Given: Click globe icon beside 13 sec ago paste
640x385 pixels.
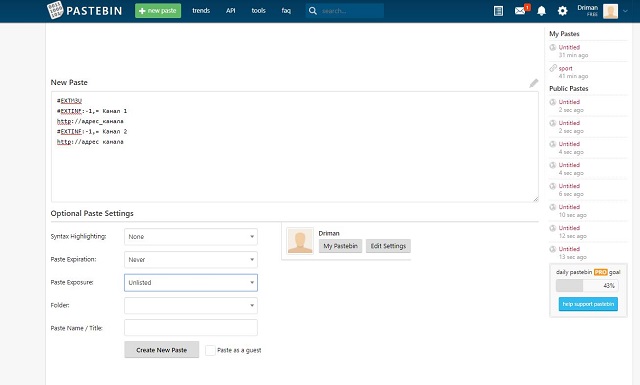Looking at the screenshot, I should click(553, 249).
